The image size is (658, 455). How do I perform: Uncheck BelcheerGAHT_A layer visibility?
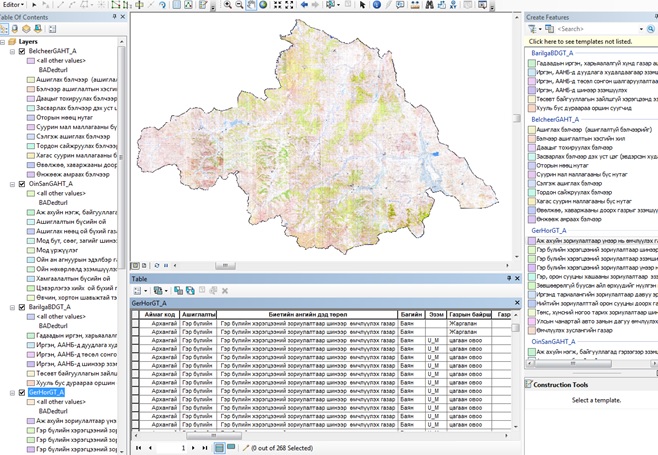(x=22, y=51)
